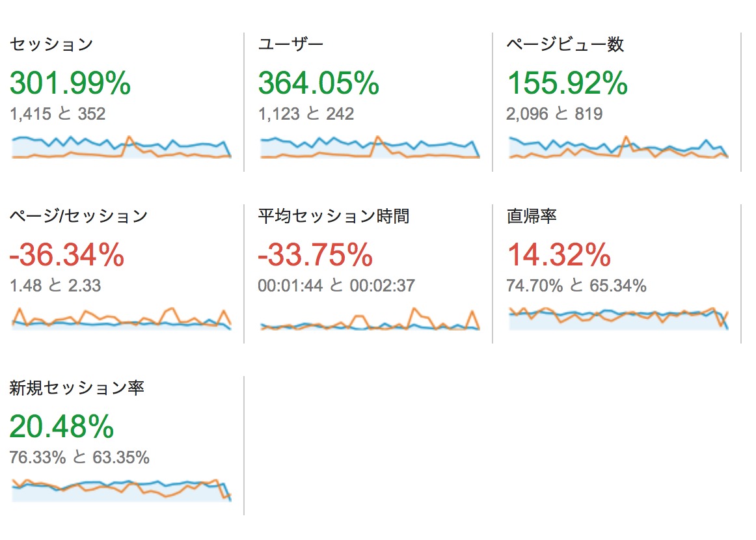
Task: Open the 新規セッション率 sparkline chart
Action: [122, 491]
